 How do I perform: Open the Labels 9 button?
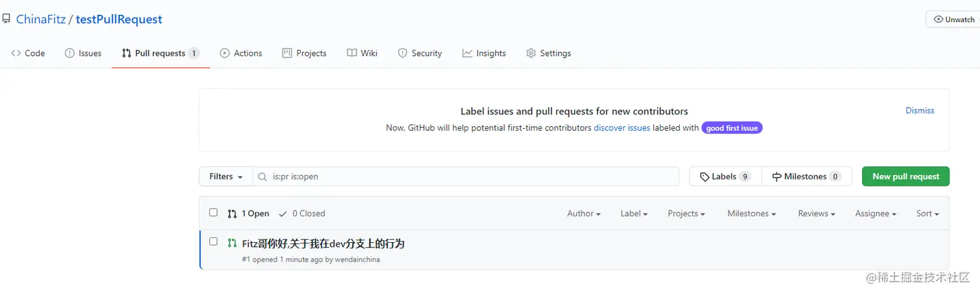(x=725, y=176)
